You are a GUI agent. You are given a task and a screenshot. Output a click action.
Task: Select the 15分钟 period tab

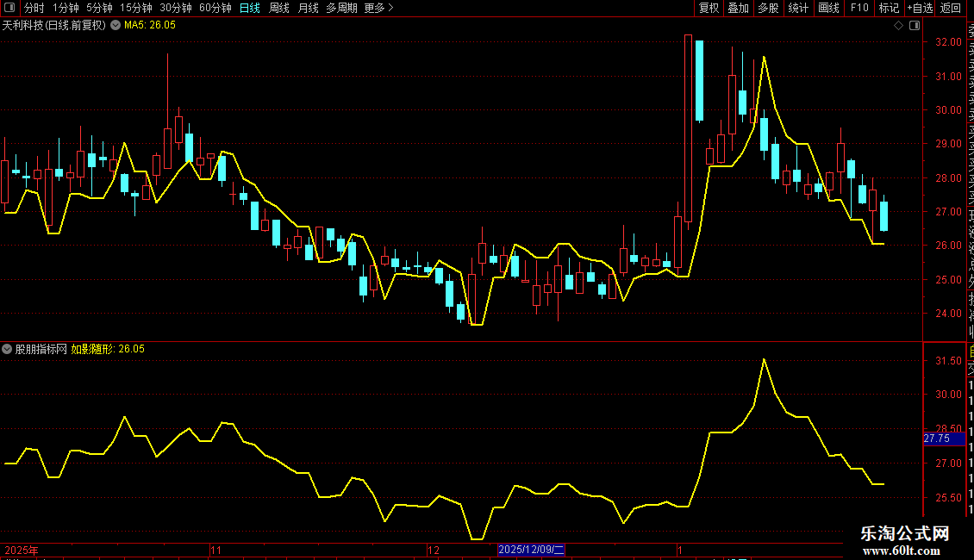(136, 8)
